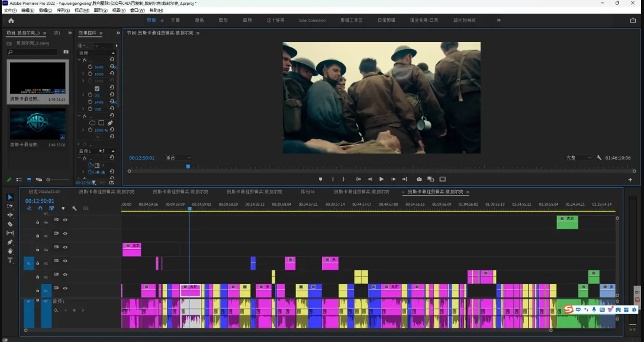Activate the Ripple Edit tool
Screen dimensions: 644x342
pyautogui.click(x=10, y=215)
